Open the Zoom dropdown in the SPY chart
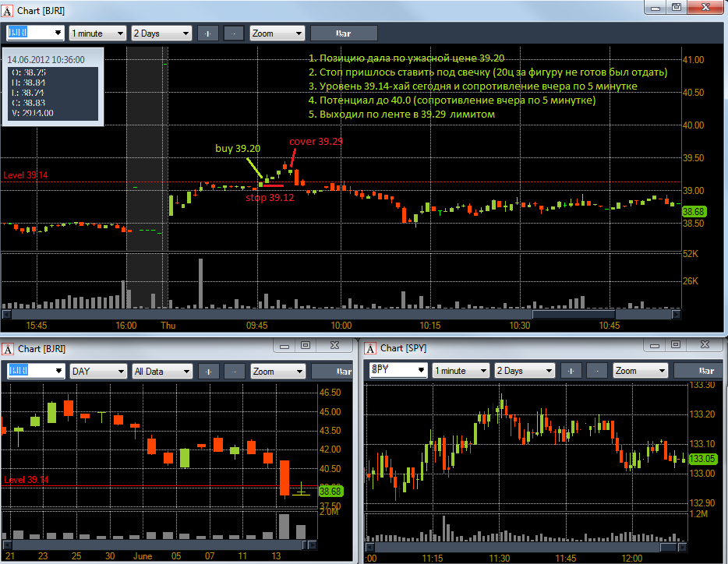This screenshot has width=728, height=564. tap(641, 370)
